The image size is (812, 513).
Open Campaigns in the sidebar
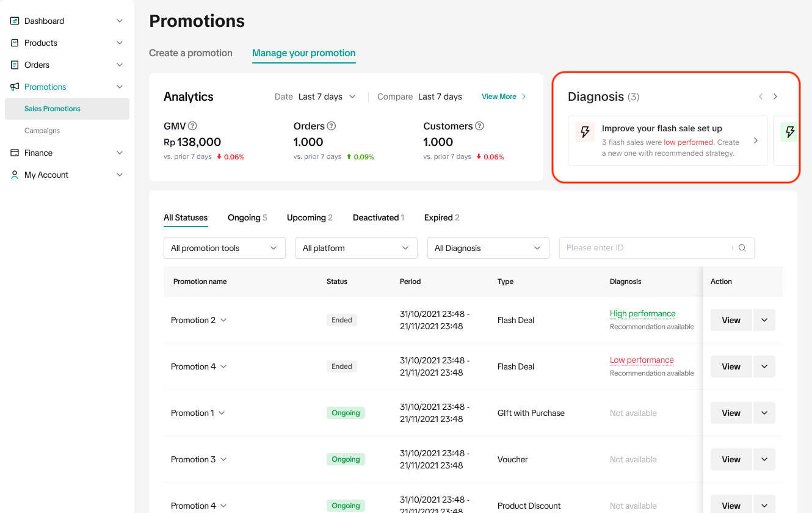click(42, 131)
